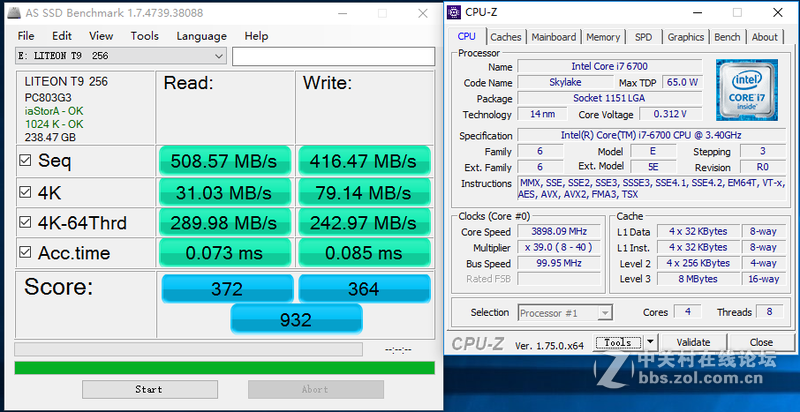Viewport: 800px width, 412px height.
Task: Go to the Bench tab
Action: (x=727, y=37)
